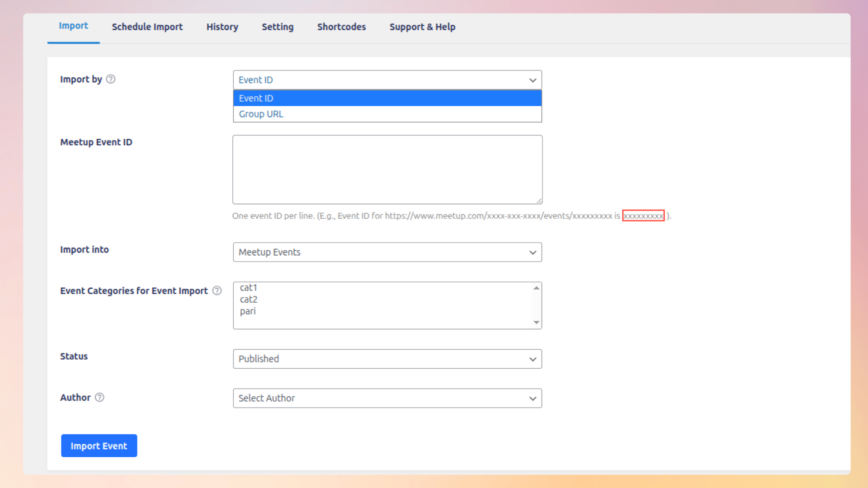Click categories list scroll down arrow

536,323
